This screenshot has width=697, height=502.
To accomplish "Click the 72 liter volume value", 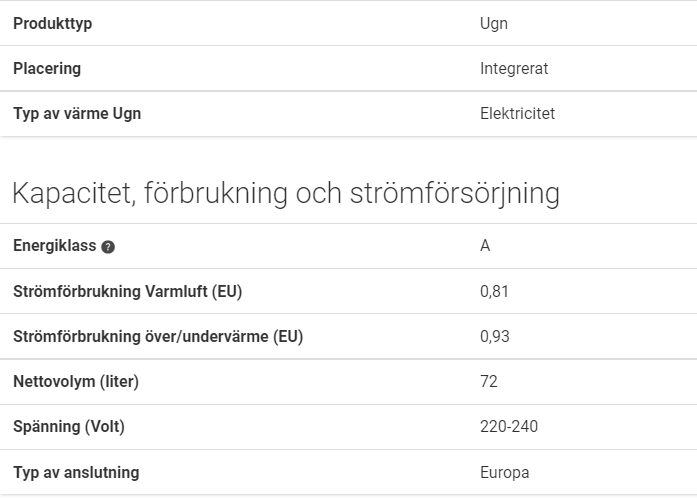I will click(x=489, y=382).
